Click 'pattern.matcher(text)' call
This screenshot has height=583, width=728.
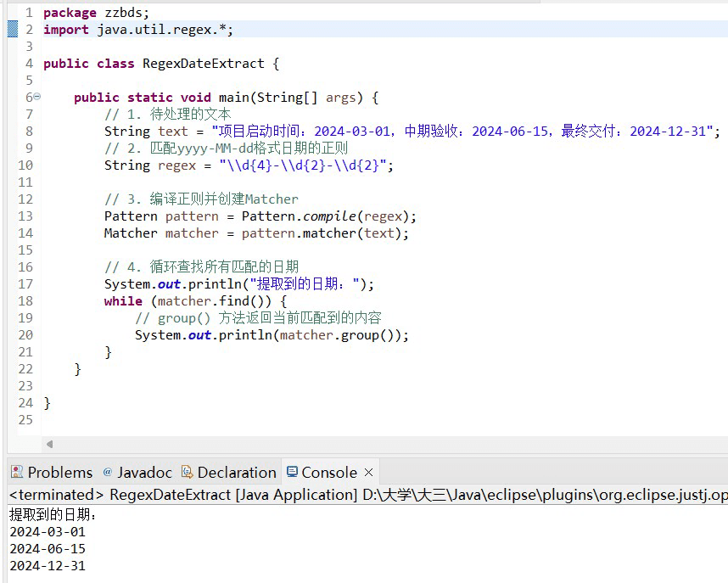pyautogui.click(x=321, y=233)
